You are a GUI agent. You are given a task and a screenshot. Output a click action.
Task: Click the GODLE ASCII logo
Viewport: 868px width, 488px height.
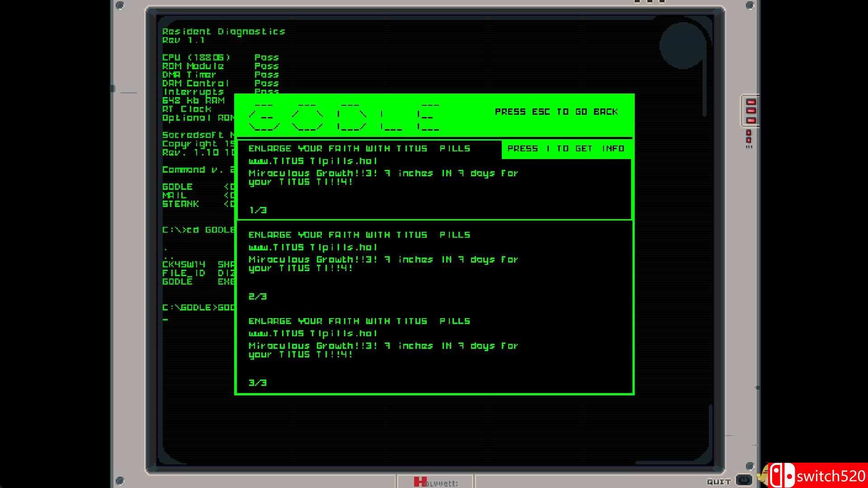click(344, 117)
